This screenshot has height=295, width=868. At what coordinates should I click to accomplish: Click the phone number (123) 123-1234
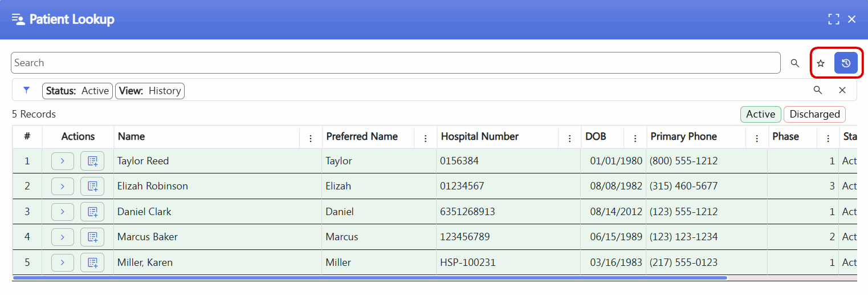coord(683,237)
